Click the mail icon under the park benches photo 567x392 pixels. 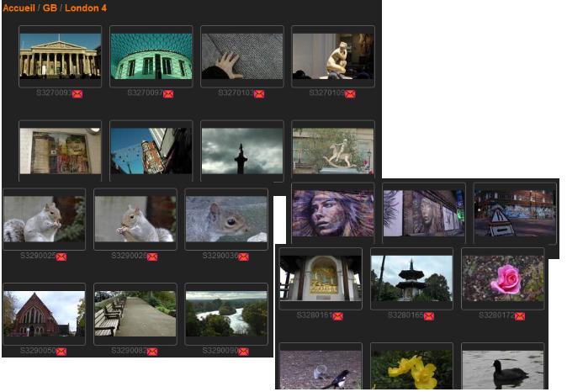click(x=152, y=352)
